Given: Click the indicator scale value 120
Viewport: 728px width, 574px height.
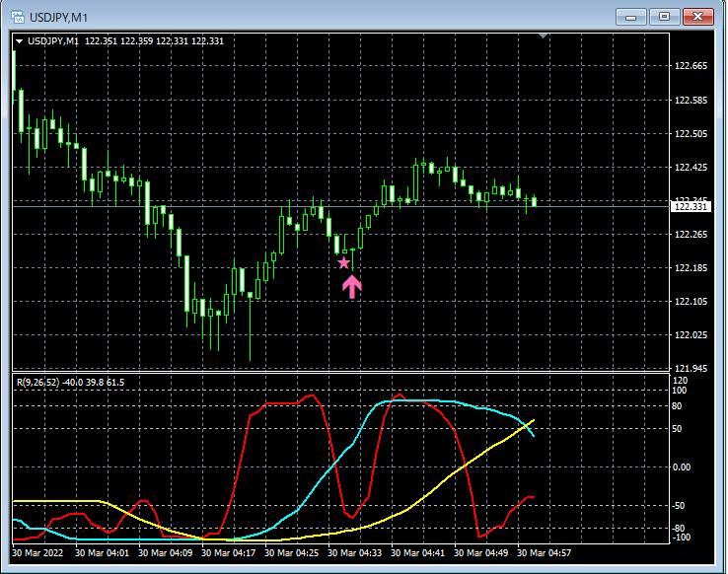Looking at the screenshot, I should point(680,381).
